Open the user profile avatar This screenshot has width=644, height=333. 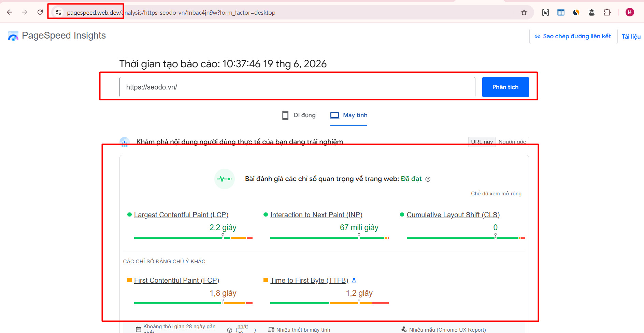tap(630, 12)
